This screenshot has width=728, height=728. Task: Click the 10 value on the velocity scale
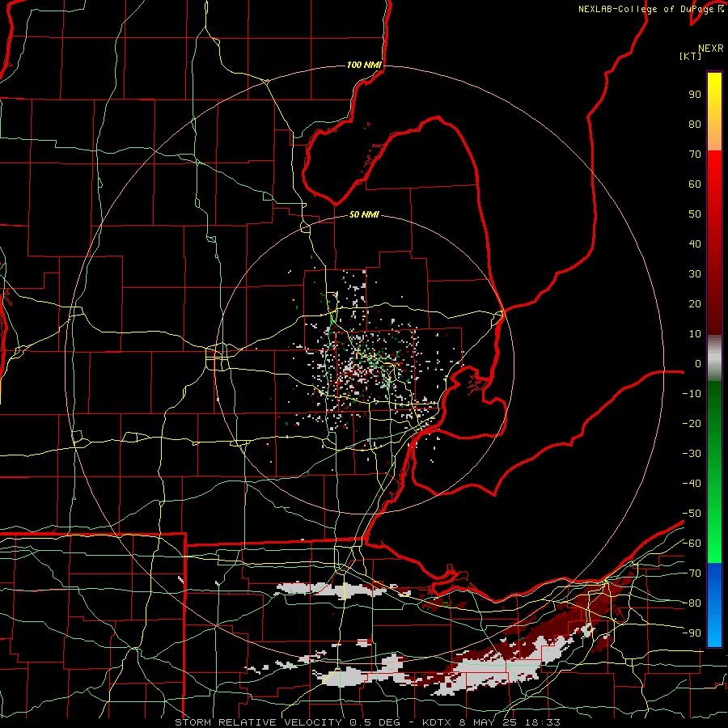click(x=695, y=334)
